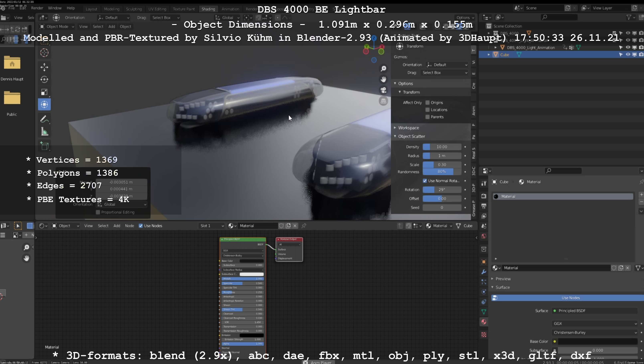The width and height of the screenshot is (644, 364).
Task: Open the Physics properties tab icon
Action: point(484,292)
